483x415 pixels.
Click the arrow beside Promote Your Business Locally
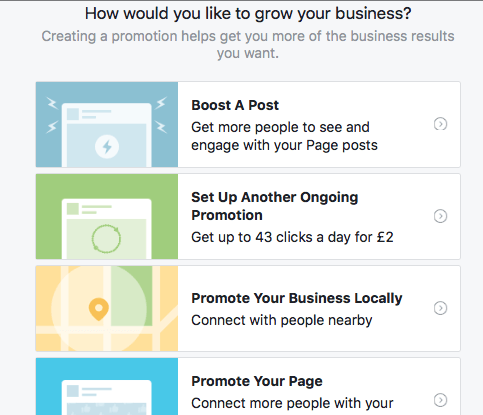click(x=440, y=308)
